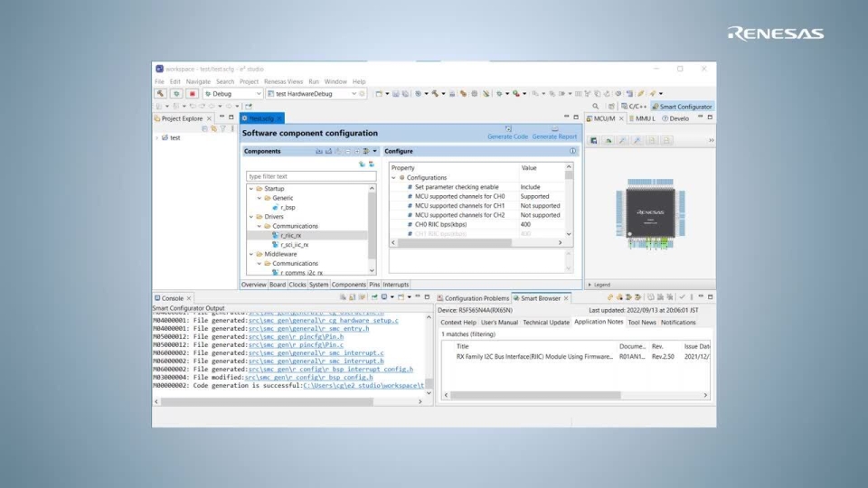The height and width of the screenshot is (488, 868).
Task: Click the CH0 RIIC bps value 400
Action: pos(525,225)
